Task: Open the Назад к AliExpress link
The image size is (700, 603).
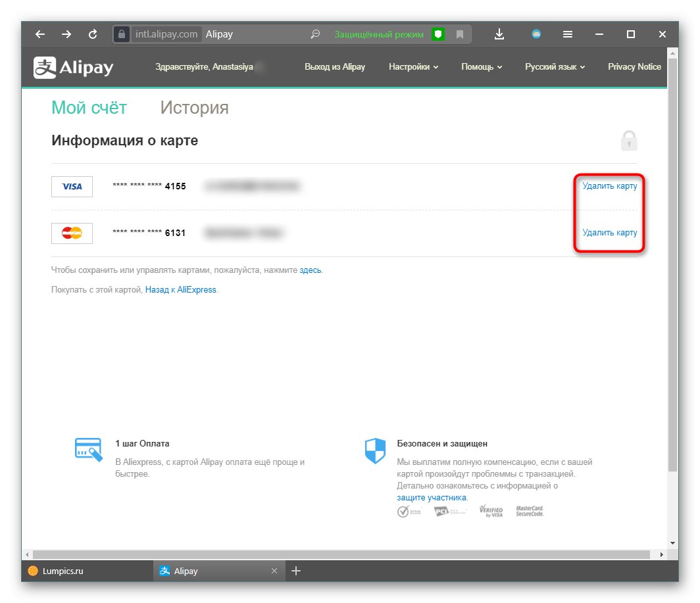Action: (x=181, y=290)
